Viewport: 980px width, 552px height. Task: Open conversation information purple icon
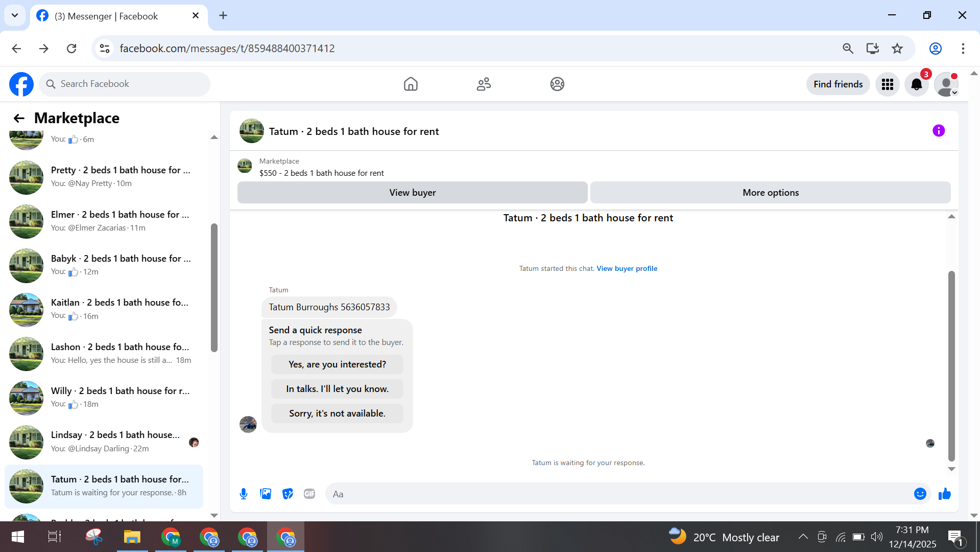[x=939, y=131]
